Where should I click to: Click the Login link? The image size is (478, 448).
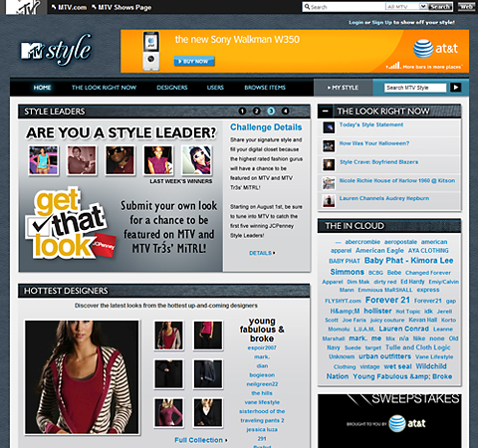coord(356,22)
